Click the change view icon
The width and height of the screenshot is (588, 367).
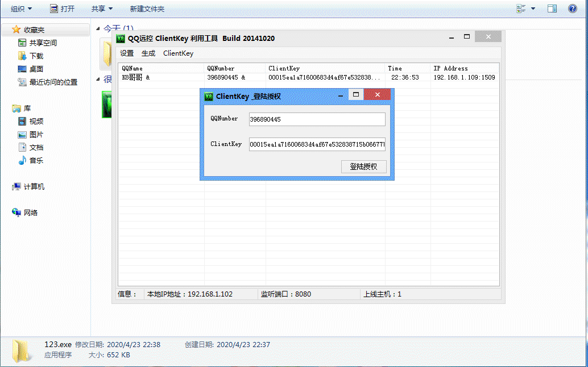(x=521, y=9)
